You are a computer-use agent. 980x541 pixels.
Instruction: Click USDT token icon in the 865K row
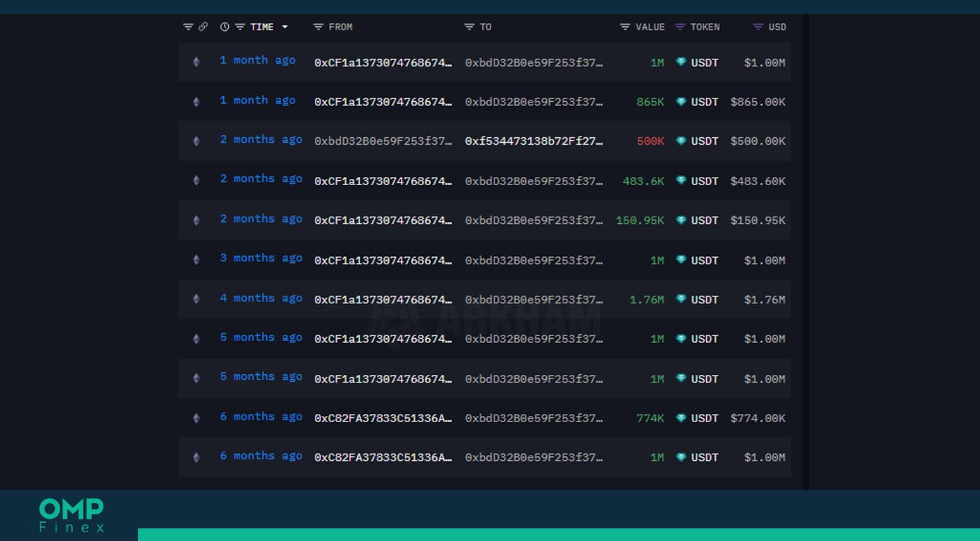pos(681,101)
